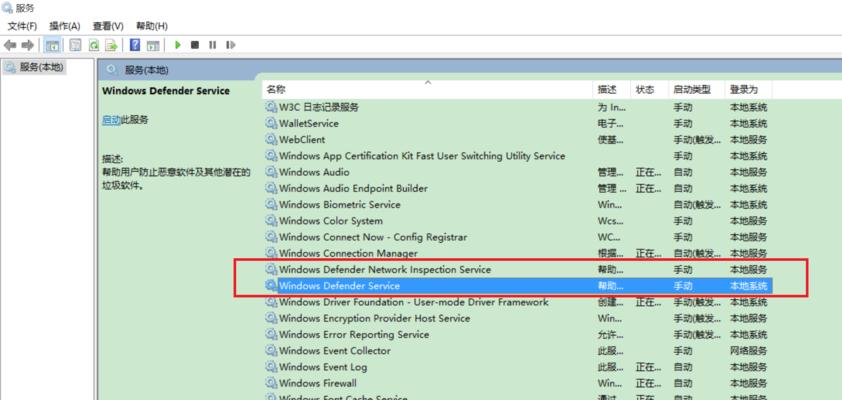Select Windows Audio Endpoint Builder row
This screenshot has height=400, width=842.
click(517, 188)
